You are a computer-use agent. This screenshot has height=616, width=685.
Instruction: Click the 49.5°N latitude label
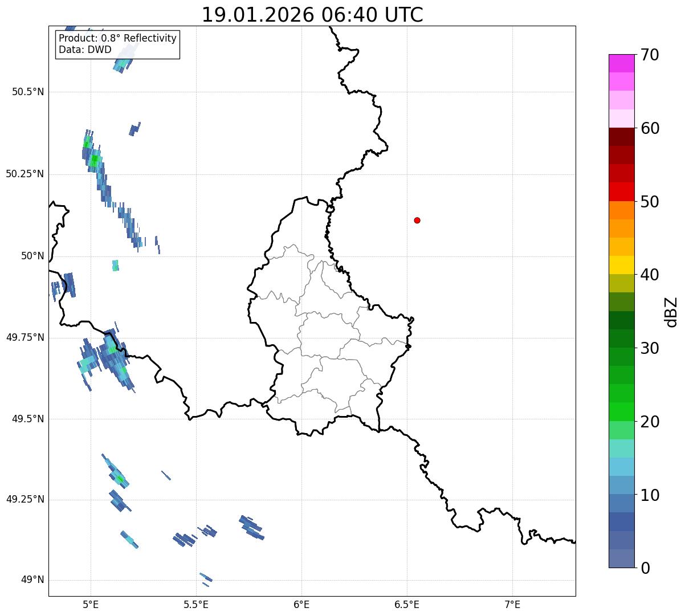click(28, 419)
